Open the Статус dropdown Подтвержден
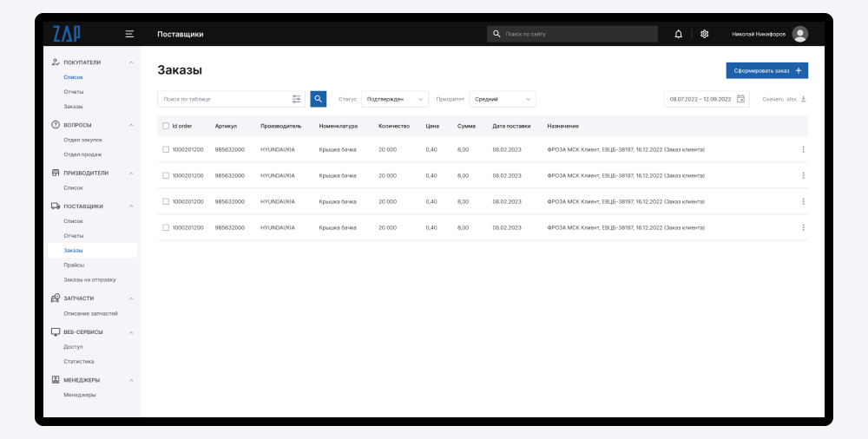The height and width of the screenshot is (439, 868). tap(395, 99)
